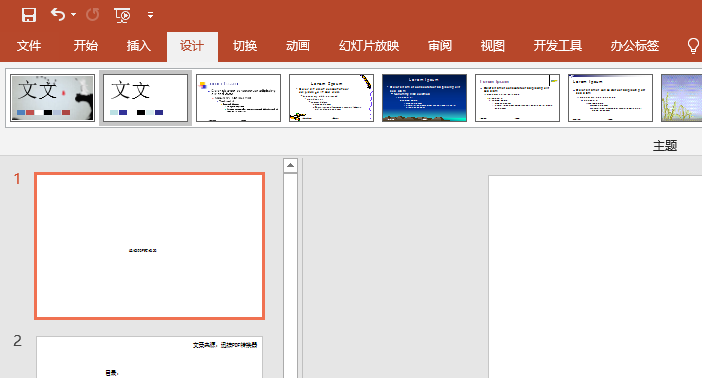Screen dimensions: 702x378
Task: Switch to the 动画 tab
Action: tap(298, 46)
